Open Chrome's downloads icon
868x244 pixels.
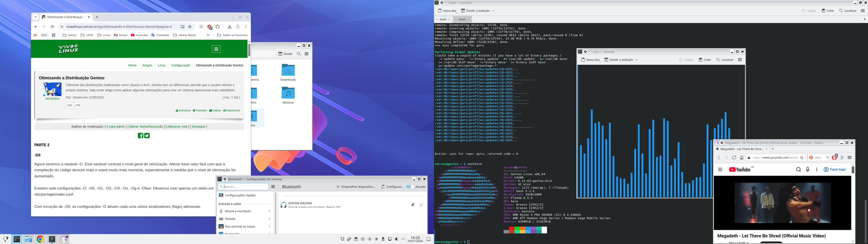point(229,27)
